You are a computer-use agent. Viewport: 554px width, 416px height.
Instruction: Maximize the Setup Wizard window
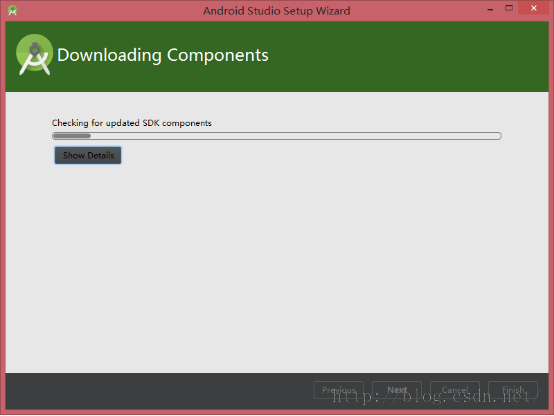(x=509, y=8)
